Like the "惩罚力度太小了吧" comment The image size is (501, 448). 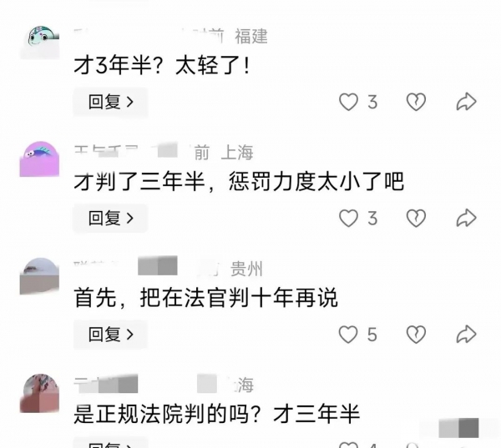pyautogui.click(x=348, y=218)
